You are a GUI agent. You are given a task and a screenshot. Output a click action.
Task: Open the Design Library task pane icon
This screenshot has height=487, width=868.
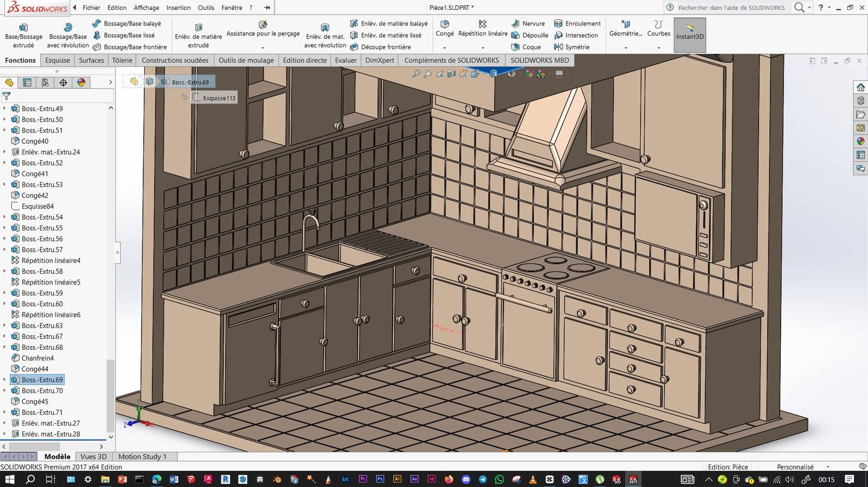tap(860, 101)
